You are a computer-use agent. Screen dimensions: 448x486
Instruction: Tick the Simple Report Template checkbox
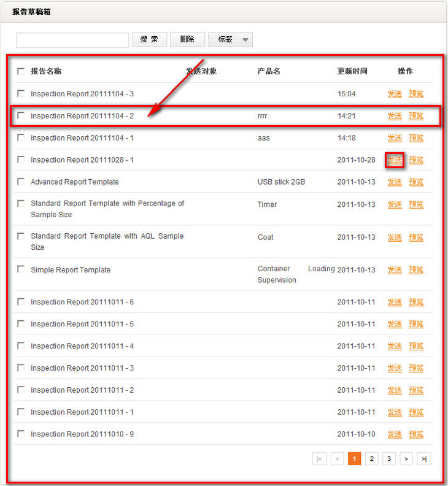(21, 269)
